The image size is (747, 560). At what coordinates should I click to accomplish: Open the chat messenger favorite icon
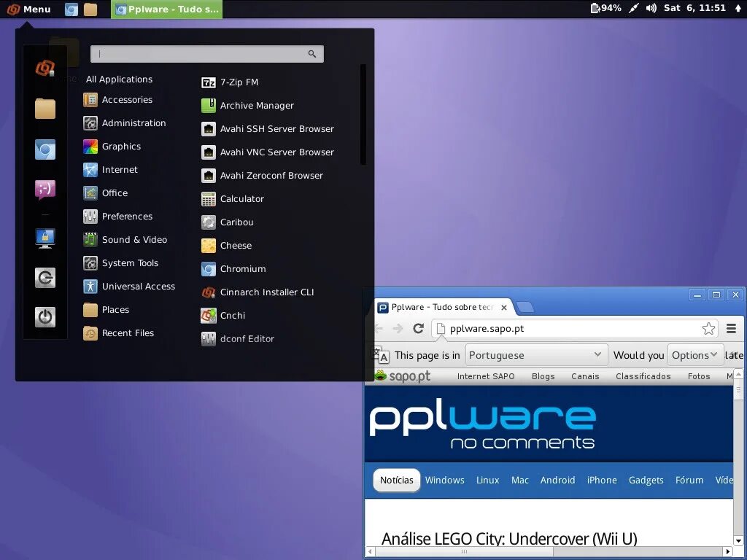click(x=45, y=190)
